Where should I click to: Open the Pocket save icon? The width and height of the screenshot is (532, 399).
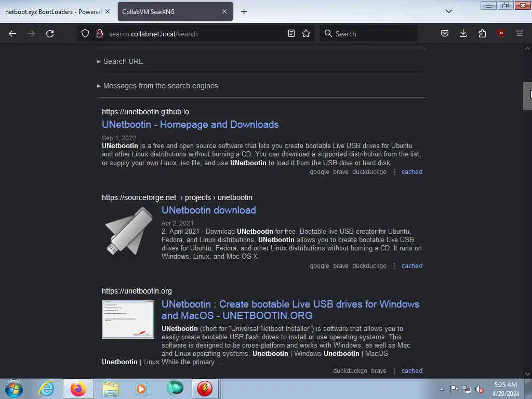(445, 33)
